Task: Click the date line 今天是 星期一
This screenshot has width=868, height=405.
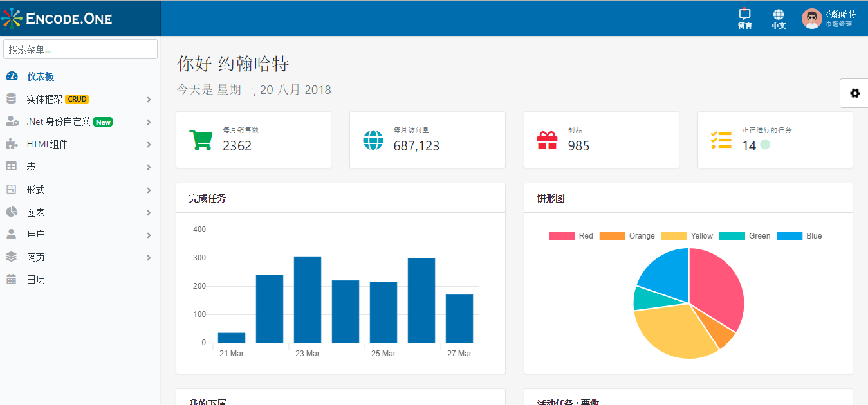Action: 254,89
